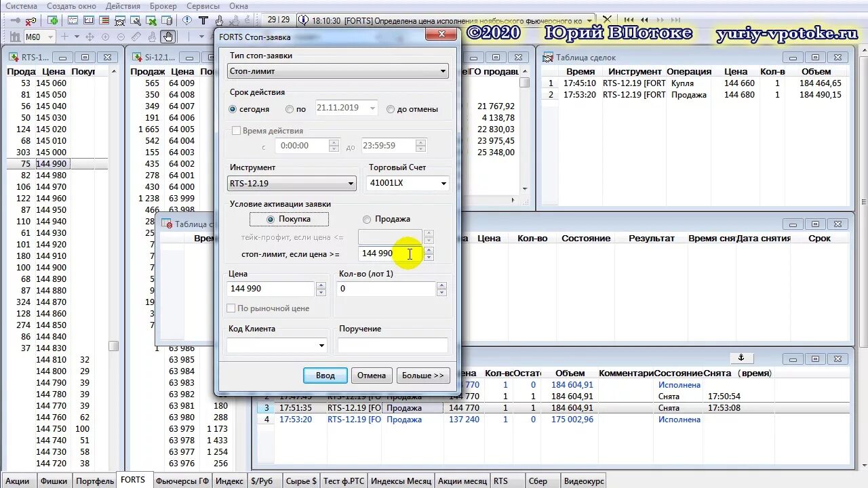
Task: Open the Тип стоп-заявки Стоп-лимит dropdown
Action: pyautogui.click(x=338, y=70)
